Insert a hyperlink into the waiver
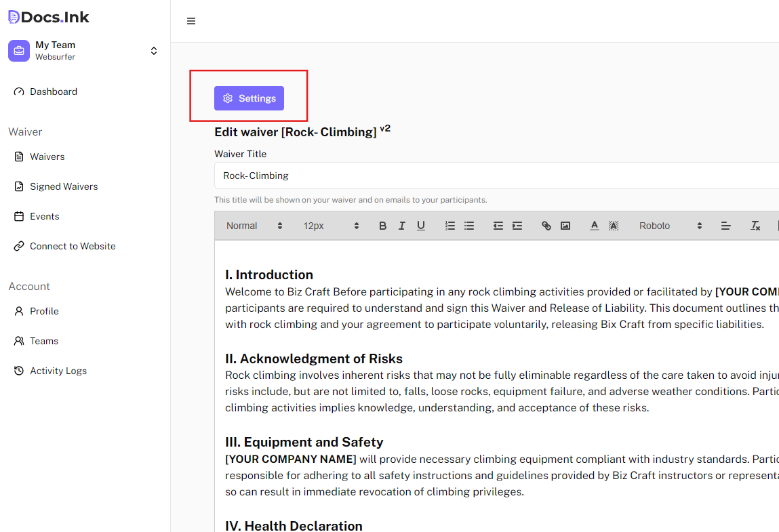This screenshot has height=532, width=779. click(x=546, y=226)
